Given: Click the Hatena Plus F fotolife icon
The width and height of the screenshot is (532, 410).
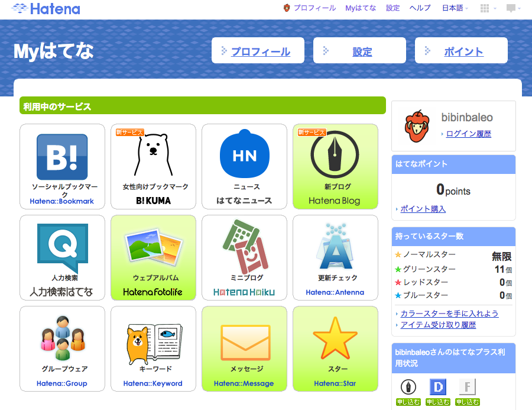Looking at the screenshot, I should click(467, 386).
